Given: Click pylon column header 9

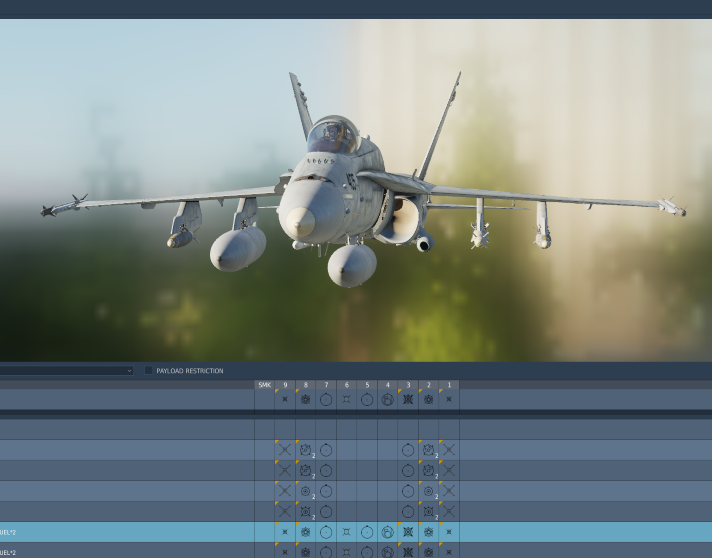Looking at the screenshot, I should tap(285, 385).
